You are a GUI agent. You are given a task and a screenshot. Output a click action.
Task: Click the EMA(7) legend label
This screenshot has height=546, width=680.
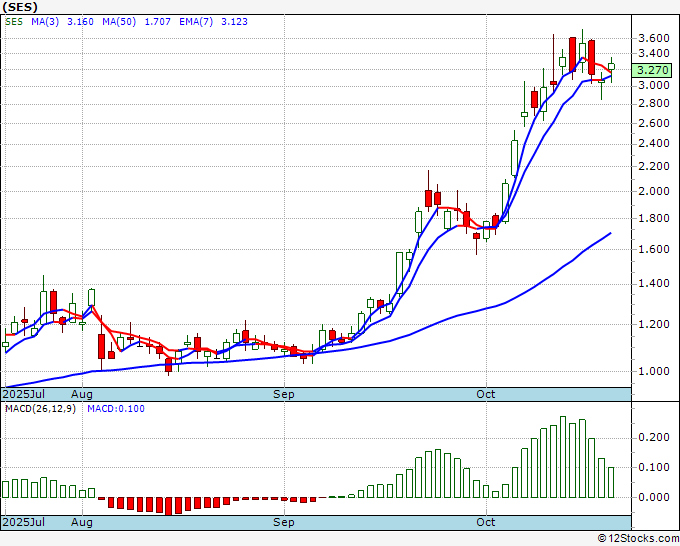[x=196, y=22]
